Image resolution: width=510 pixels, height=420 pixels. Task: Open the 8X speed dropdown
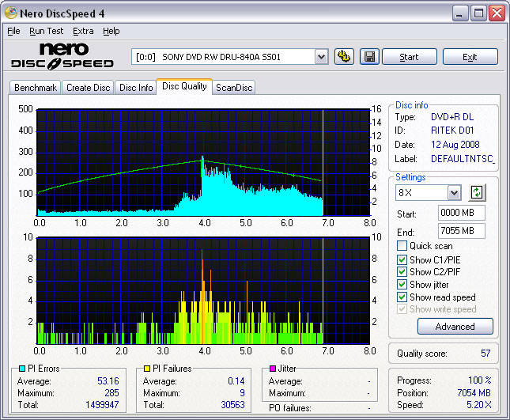pyautogui.click(x=454, y=193)
